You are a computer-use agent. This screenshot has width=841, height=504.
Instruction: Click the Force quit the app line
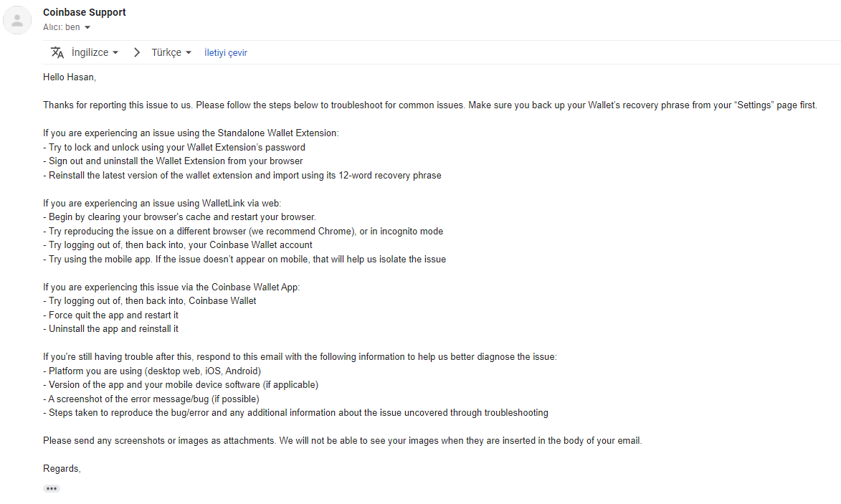click(111, 315)
